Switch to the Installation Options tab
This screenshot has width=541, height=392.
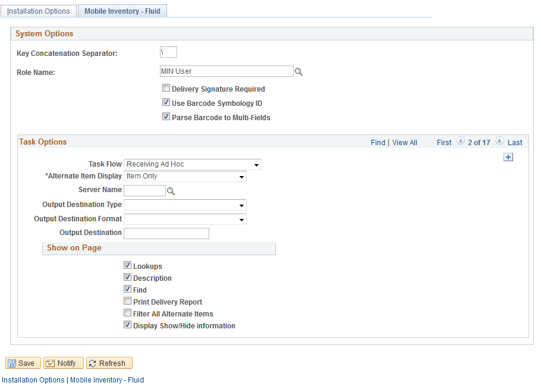(x=38, y=11)
